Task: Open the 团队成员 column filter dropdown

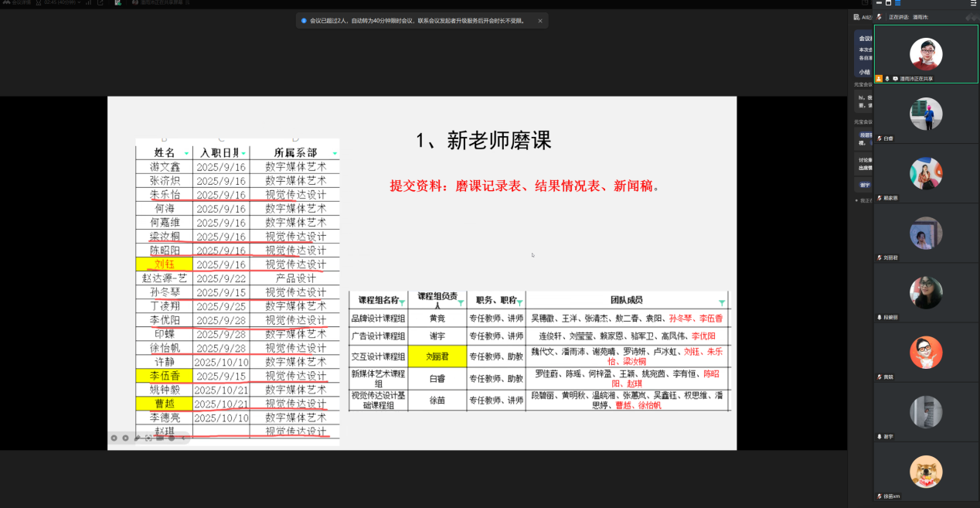Action: point(722,302)
